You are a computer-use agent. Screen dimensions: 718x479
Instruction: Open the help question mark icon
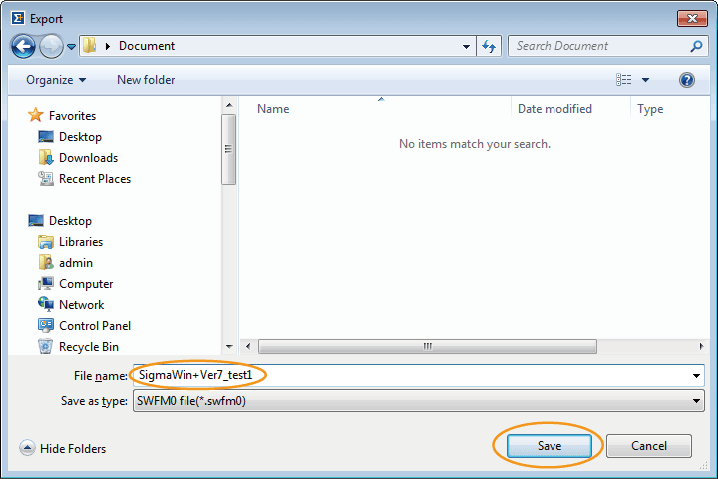point(686,80)
